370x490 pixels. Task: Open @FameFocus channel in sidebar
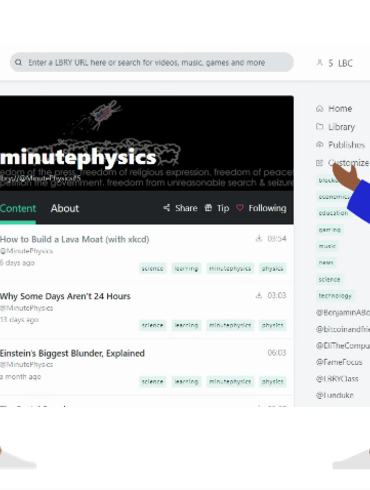[339, 362]
